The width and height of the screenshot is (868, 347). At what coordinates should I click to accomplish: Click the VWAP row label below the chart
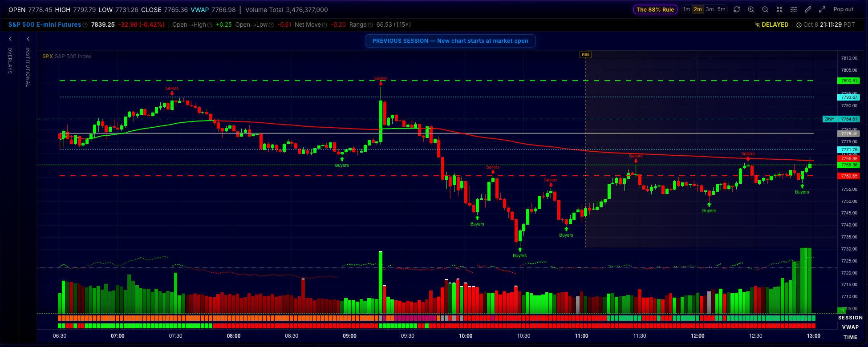850,327
